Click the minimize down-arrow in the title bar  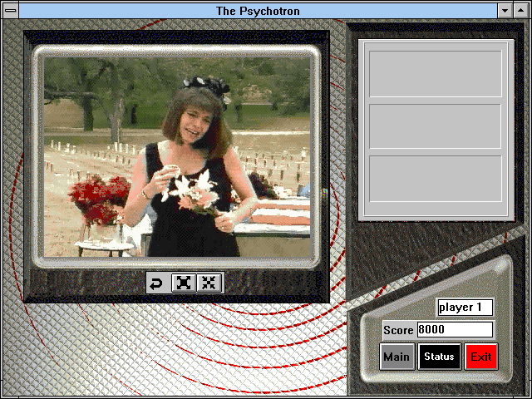(505, 11)
